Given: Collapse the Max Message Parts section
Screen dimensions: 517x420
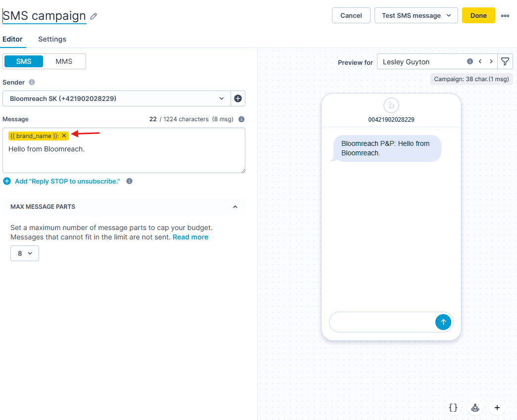Looking at the screenshot, I should click(235, 207).
